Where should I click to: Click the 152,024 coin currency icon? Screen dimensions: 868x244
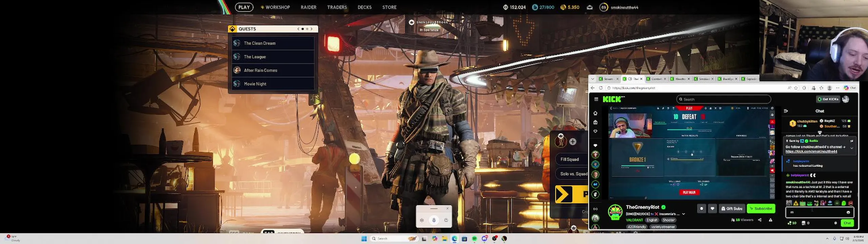click(x=505, y=7)
